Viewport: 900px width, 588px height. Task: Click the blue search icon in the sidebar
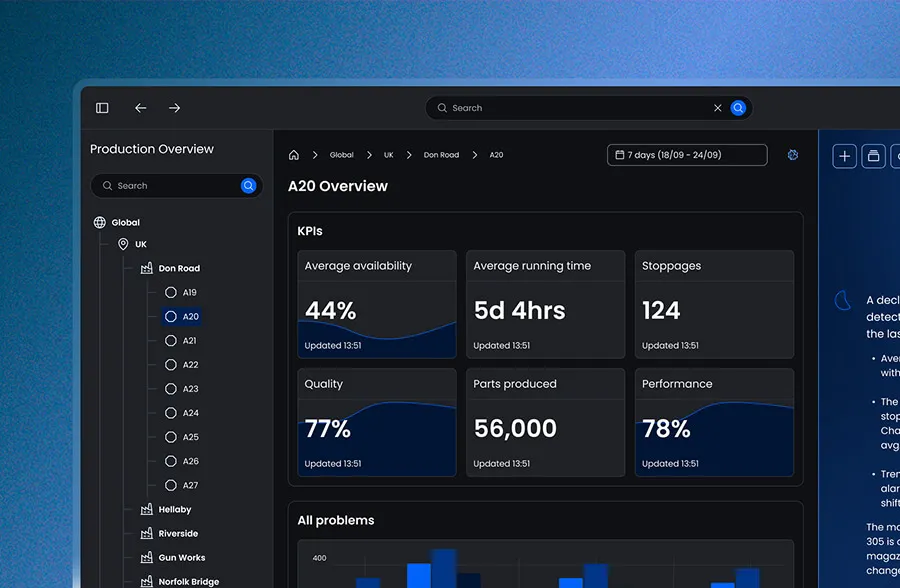[x=248, y=185]
